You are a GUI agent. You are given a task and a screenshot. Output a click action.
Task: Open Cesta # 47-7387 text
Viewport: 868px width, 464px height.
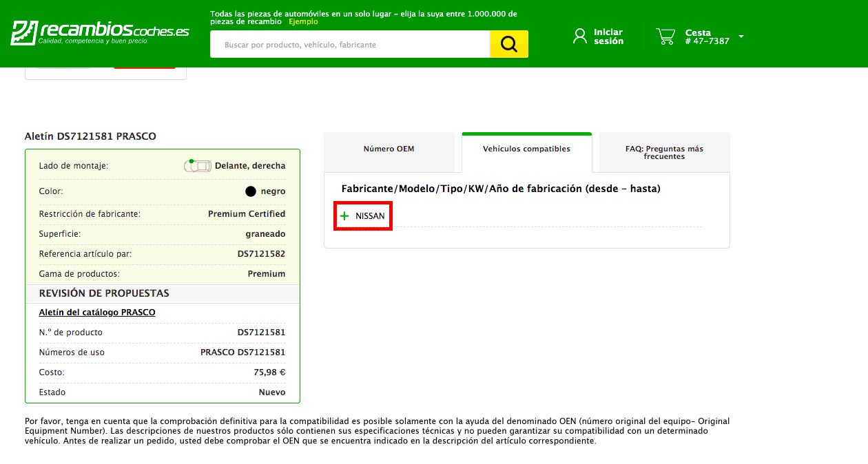click(x=707, y=37)
